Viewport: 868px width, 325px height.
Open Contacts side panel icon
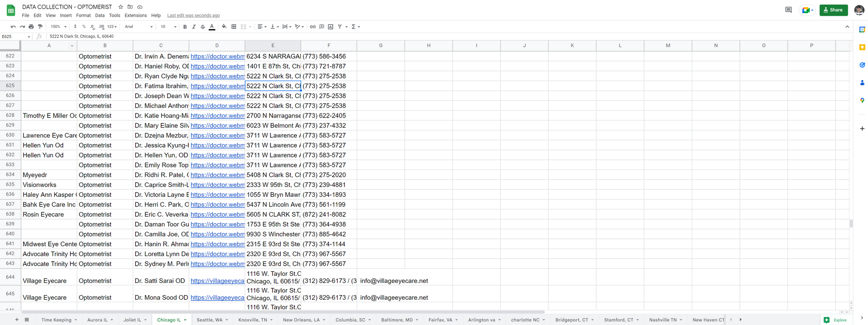(862, 83)
